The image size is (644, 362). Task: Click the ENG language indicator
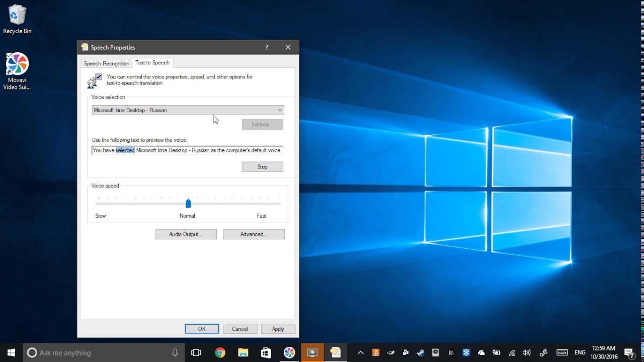580,352
